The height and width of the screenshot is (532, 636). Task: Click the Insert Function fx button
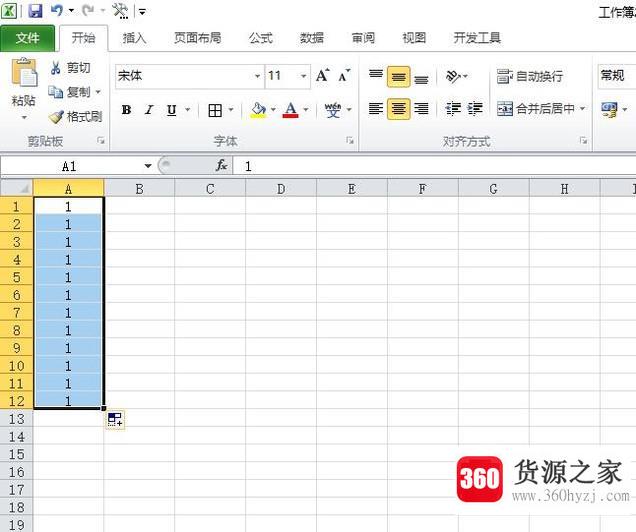[221, 165]
